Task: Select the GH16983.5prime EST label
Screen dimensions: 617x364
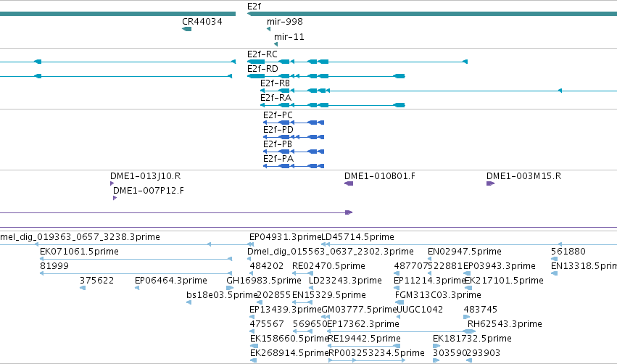Action: coord(264,281)
